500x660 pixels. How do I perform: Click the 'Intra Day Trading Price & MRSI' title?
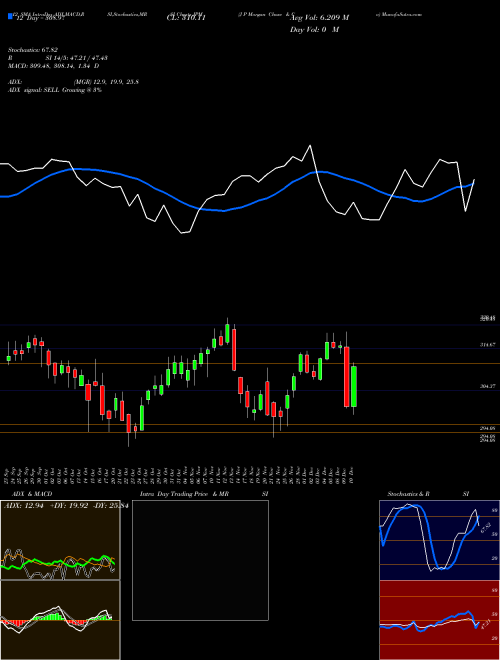[x=205, y=494]
